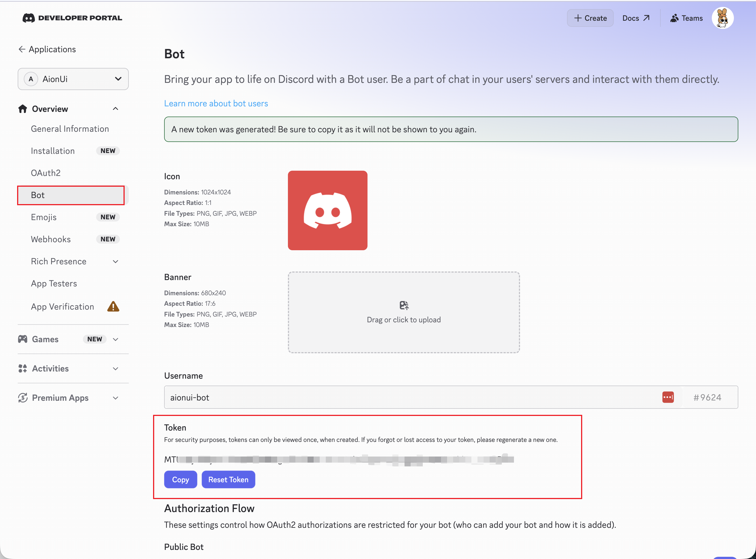Open App Verification settings
Viewport: 756px width, 559px height.
pyautogui.click(x=62, y=307)
